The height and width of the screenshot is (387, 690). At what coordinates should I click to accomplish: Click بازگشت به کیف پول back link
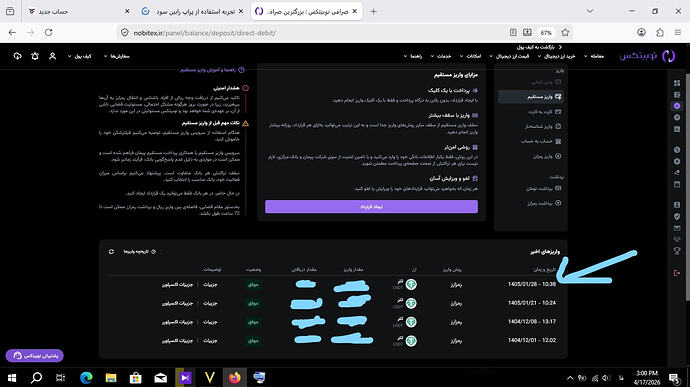[539, 47]
